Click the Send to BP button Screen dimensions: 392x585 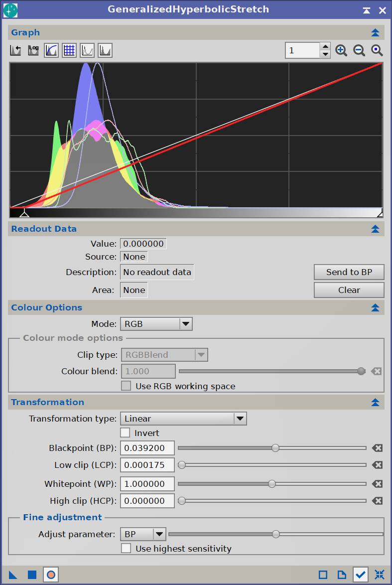pos(349,272)
